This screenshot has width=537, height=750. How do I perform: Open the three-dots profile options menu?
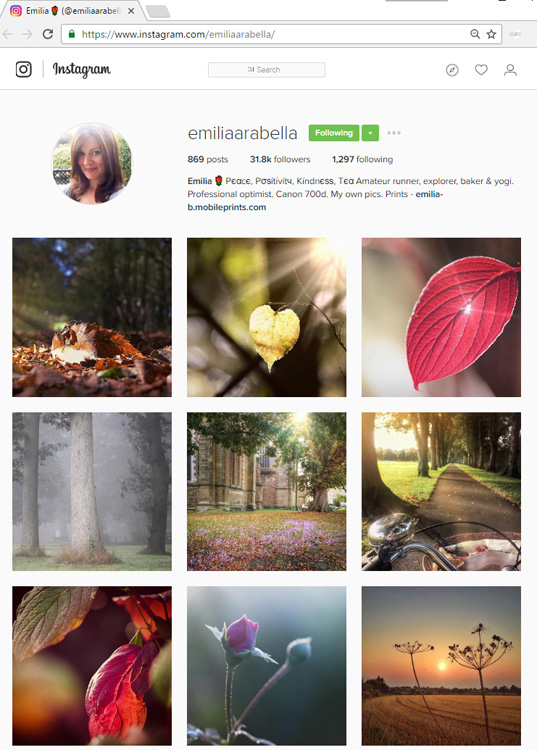pos(394,133)
